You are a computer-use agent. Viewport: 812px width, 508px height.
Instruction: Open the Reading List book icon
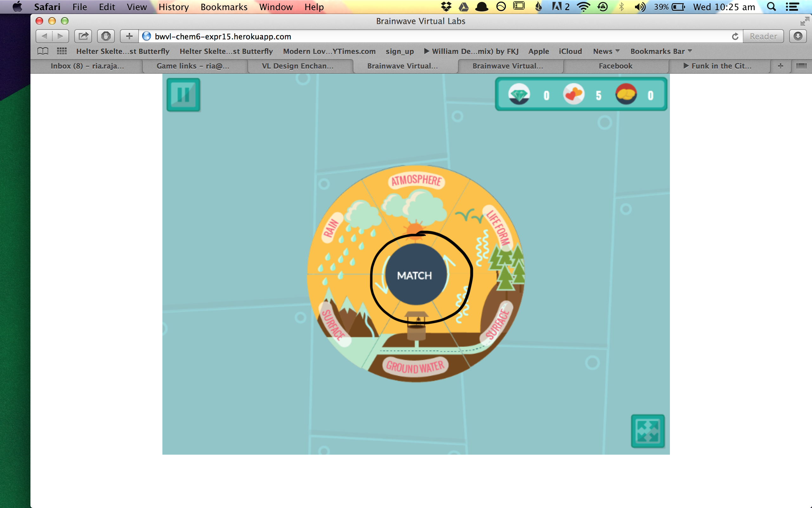[43, 51]
